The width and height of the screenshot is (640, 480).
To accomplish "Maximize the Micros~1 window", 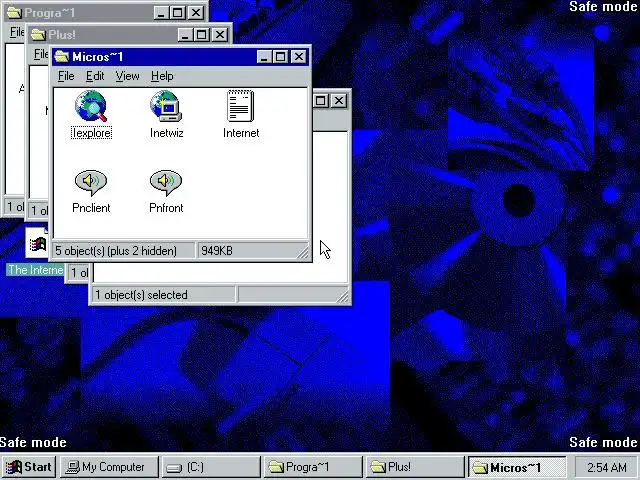I will click(280, 57).
